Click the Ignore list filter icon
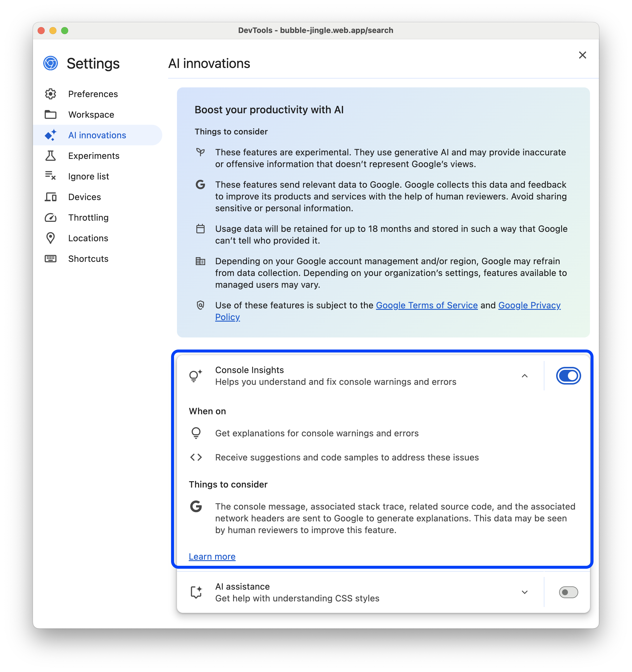The image size is (632, 672). [x=51, y=176]
